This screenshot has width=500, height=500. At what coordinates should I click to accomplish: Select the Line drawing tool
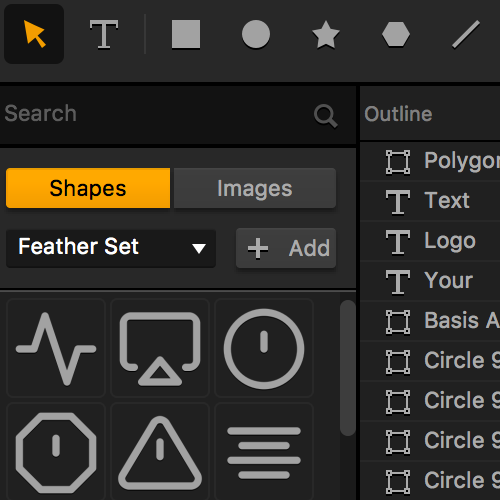[x=466, y=34]
